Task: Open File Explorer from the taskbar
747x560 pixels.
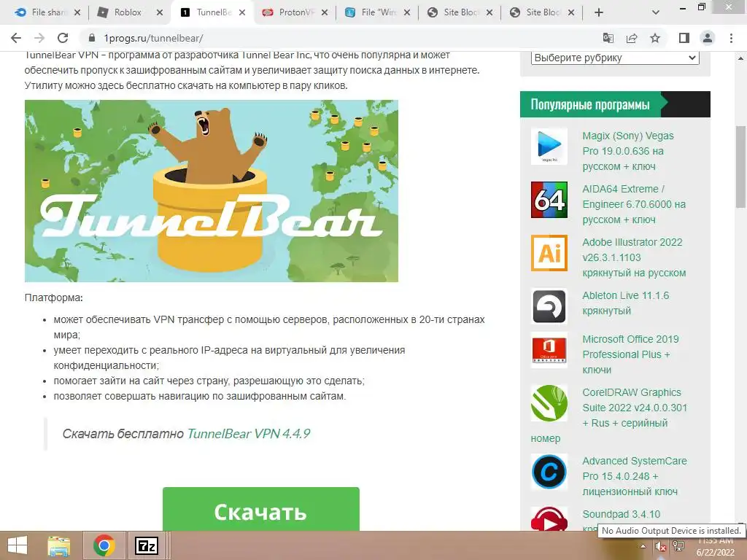Action: pyautogui.click(x=59, y=545)
